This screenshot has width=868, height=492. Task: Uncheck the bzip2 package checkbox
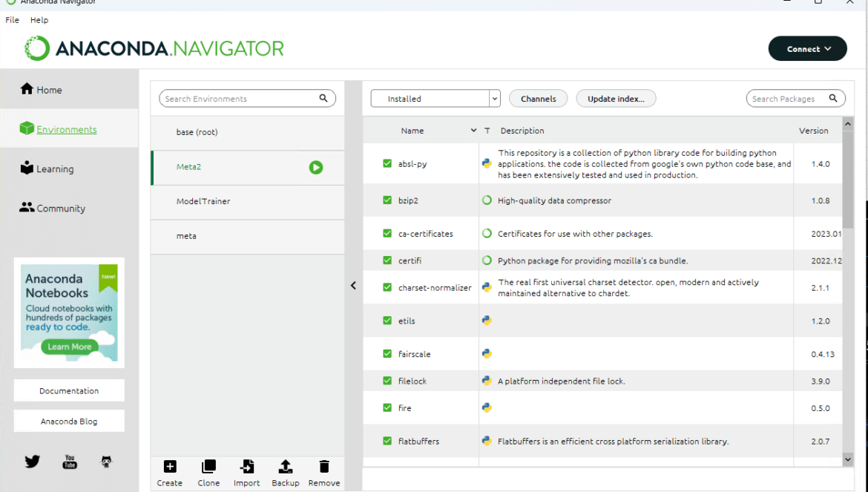tap(387, 200)
